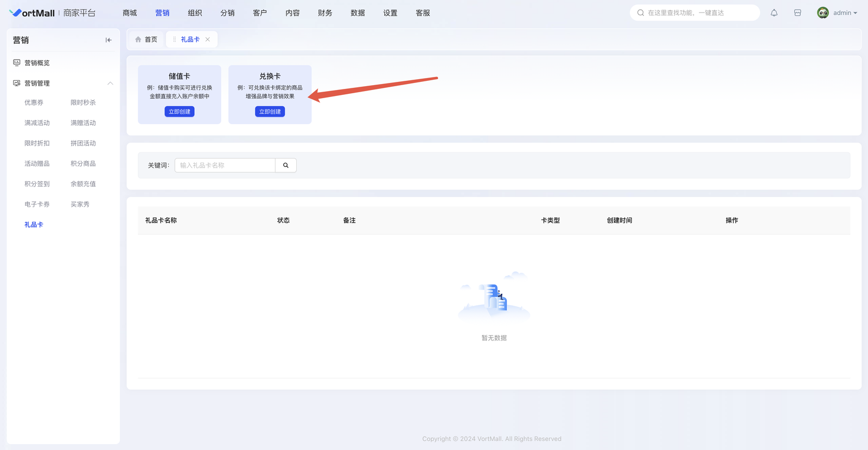Open the 财务 top menu
This screenshot has width=868, height=450.
[x=325, y=13]
